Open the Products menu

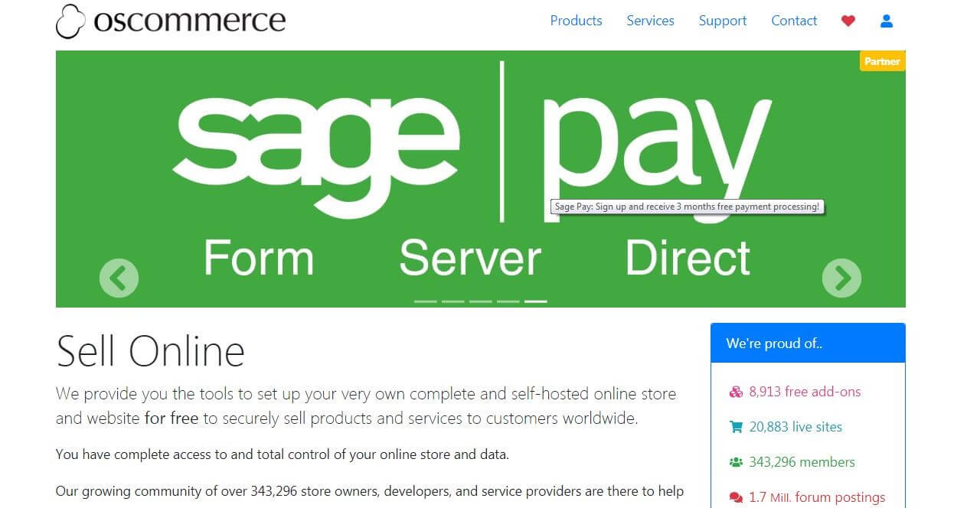(576, 21)
